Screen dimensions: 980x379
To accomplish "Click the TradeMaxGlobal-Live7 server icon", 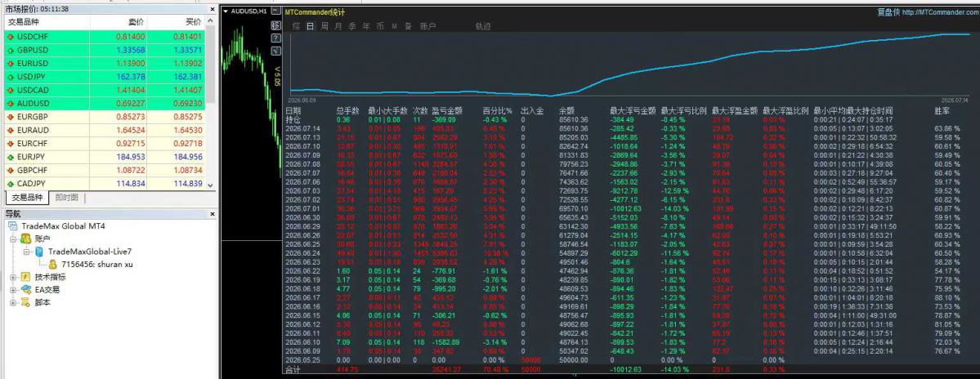I will point(38,252).
